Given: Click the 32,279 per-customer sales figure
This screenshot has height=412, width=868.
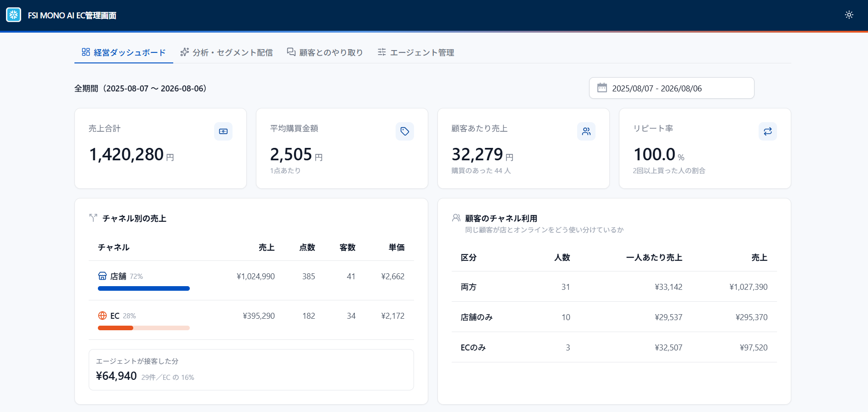Looking at the screenshot, I should (477, 154).
